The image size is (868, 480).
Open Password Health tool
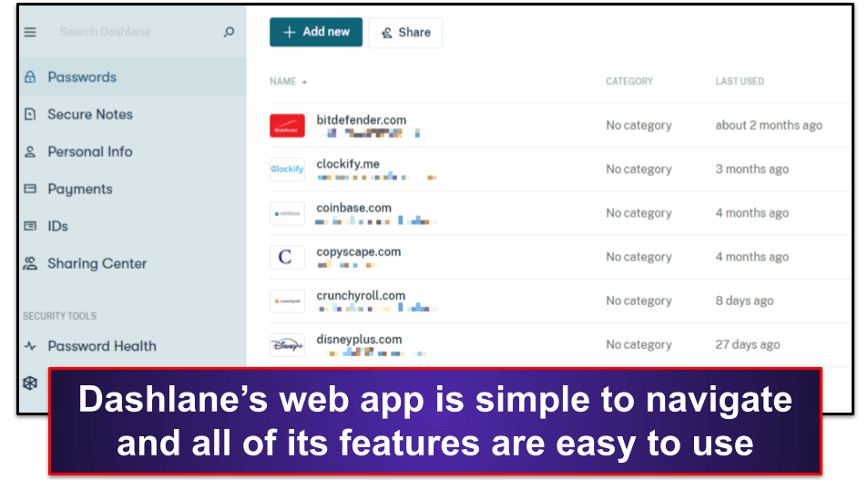[102, 346]
